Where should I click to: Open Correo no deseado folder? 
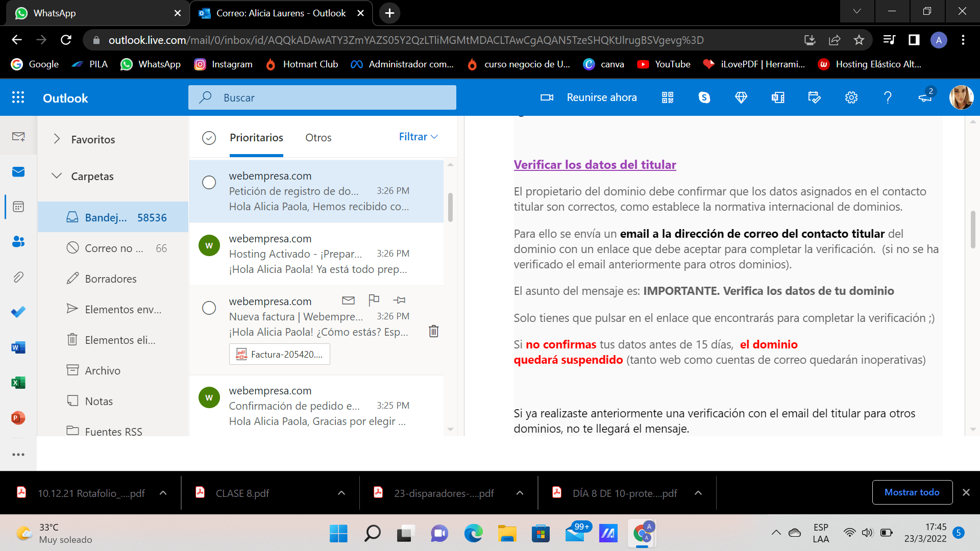coord(113,248)
